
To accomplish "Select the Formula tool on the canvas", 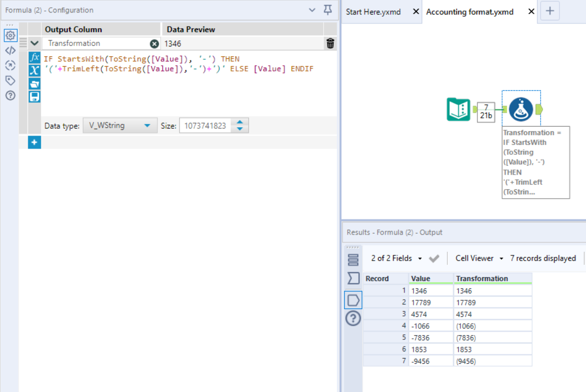I will pyautogui.click(x=521, y=109).
